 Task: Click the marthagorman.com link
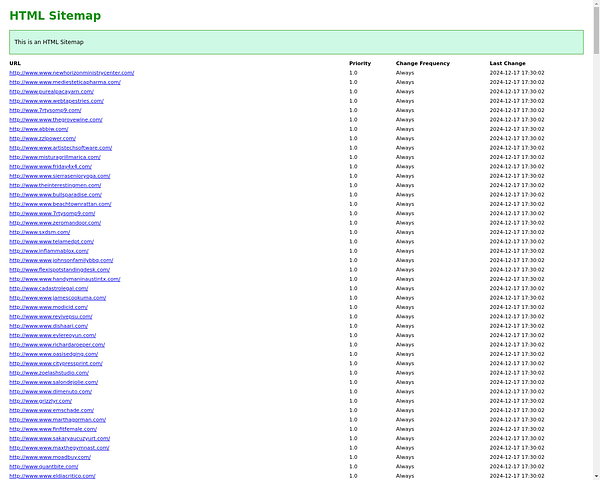(x=57, y=420)
